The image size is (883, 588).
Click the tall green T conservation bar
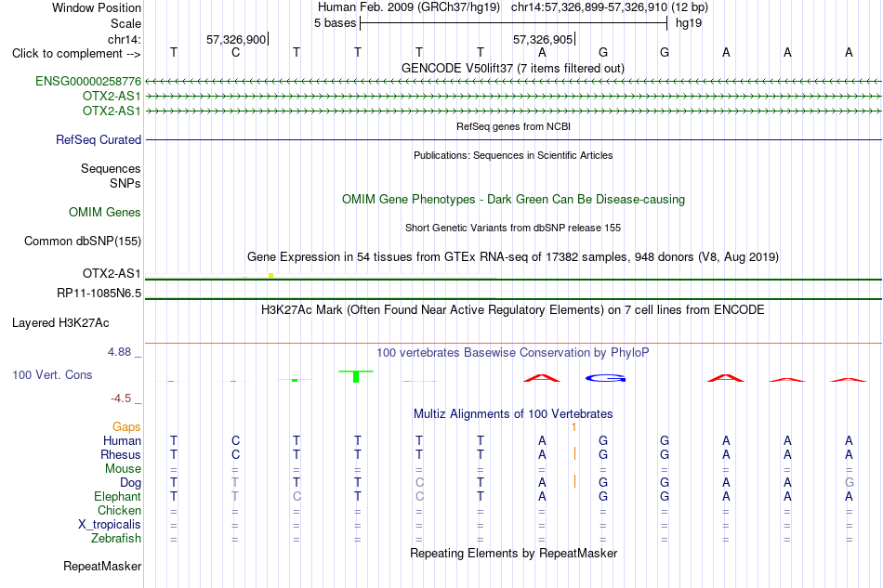point(356,376)
